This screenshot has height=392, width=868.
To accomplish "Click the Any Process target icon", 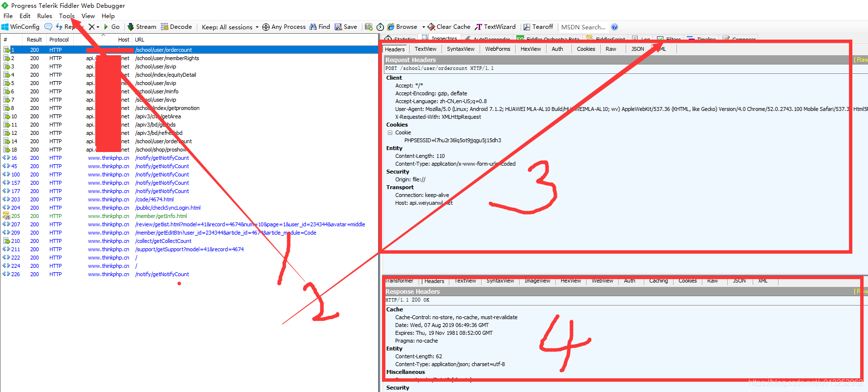I will (x=266, y=27).
